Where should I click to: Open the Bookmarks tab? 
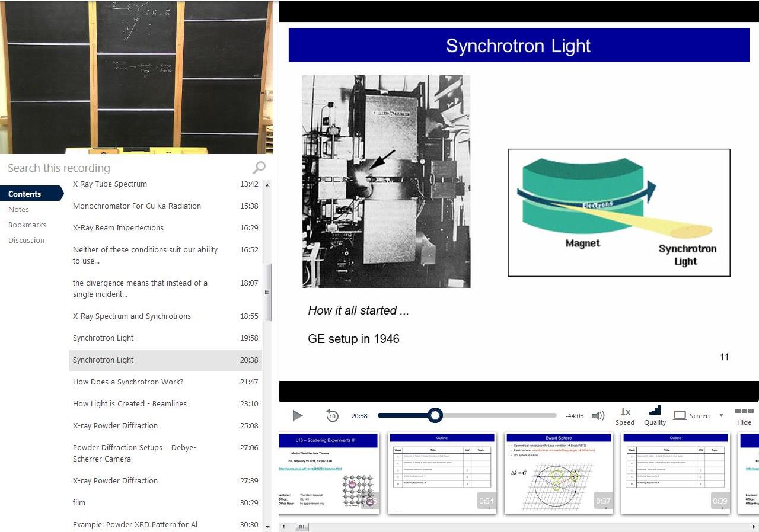[x=27, y=225]
